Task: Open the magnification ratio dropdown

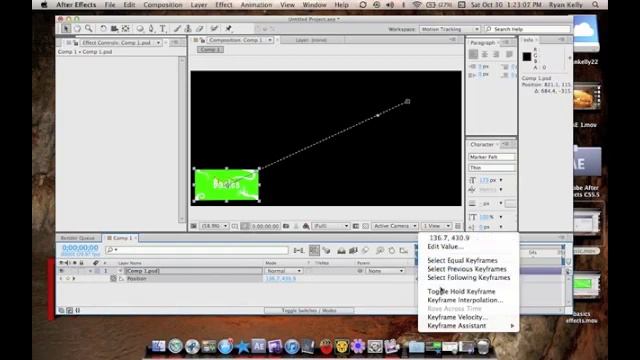Action: pos(214,226)
